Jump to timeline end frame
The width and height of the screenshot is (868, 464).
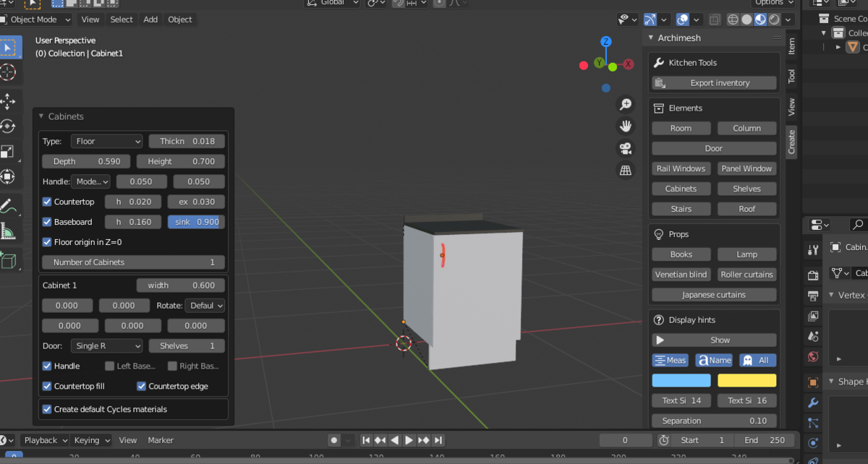point(438,440)
